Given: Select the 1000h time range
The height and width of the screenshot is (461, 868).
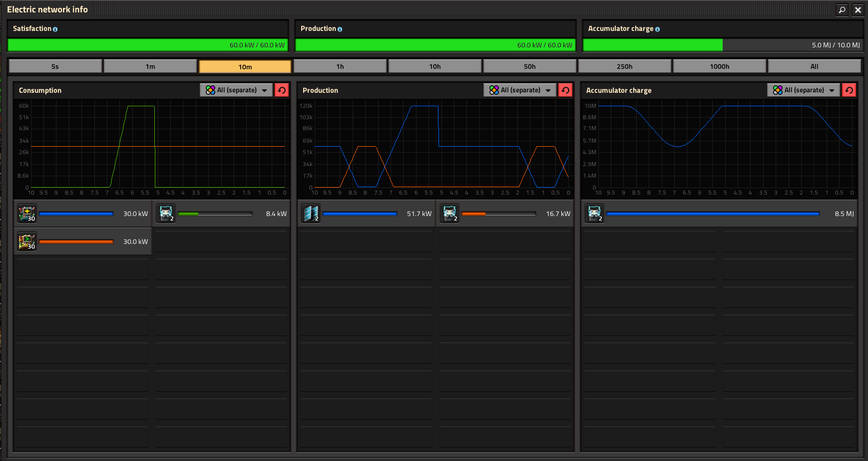Looking at the screenshot, I should point(719,66).
